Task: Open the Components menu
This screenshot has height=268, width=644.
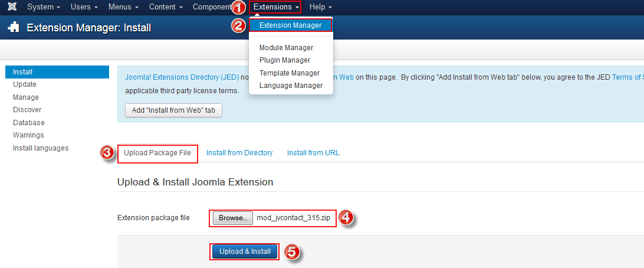Action: click(212, 7)
